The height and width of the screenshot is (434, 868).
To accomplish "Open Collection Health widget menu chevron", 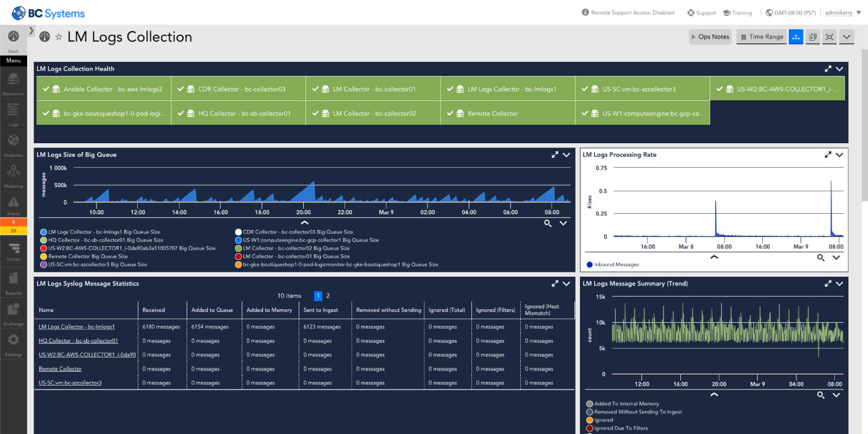I will pyautogui.click(x=839, y=69).
